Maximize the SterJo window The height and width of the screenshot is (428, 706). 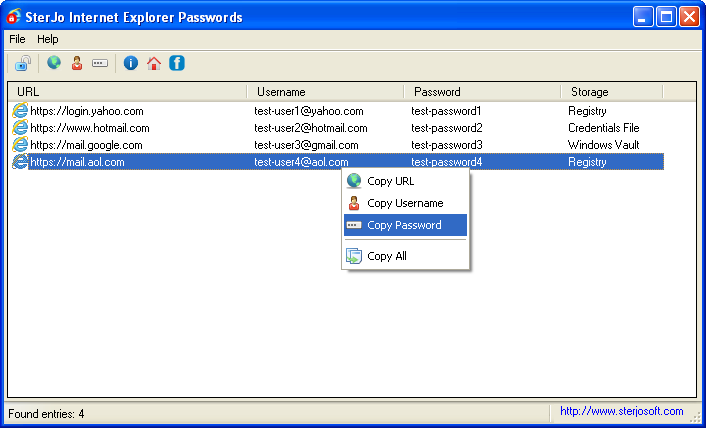[666, 17]
